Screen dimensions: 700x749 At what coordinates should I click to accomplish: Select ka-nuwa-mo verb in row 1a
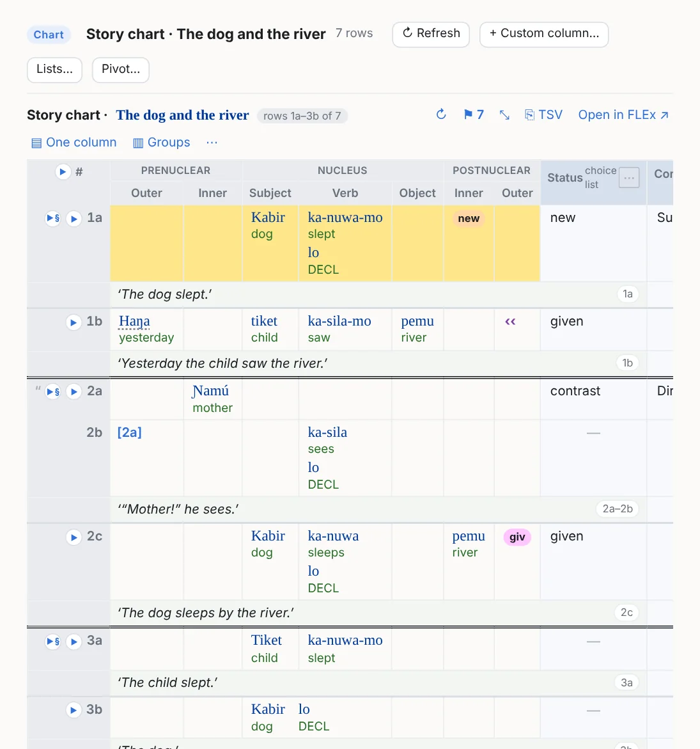pos(345,217)
